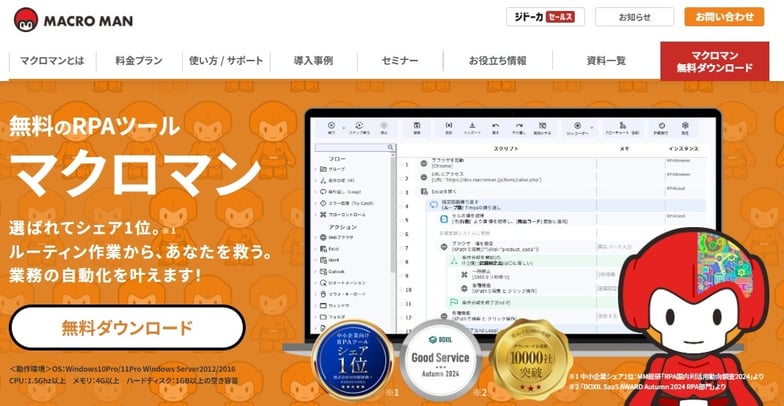Click the undo arrow toolbar icon
784x406 pixels.
(x=496, y=126)
